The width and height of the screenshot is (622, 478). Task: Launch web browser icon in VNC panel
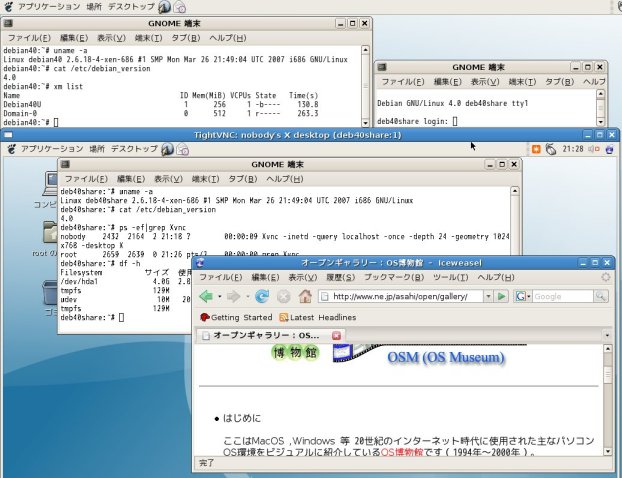(167, 149)
